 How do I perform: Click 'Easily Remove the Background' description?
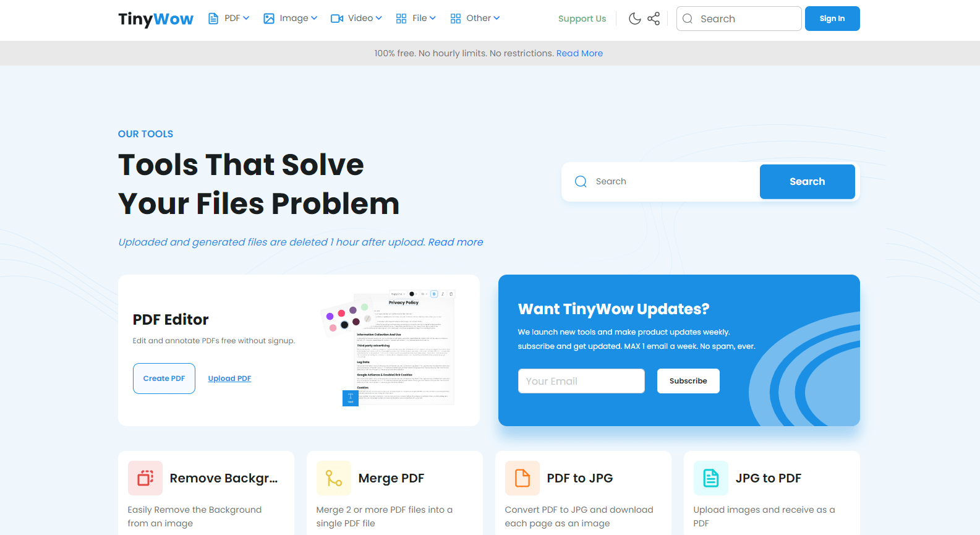tap(195, 516)
